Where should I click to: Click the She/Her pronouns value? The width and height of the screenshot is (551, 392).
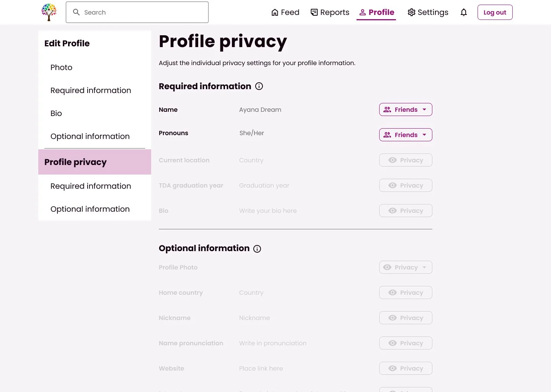[252, 133]
